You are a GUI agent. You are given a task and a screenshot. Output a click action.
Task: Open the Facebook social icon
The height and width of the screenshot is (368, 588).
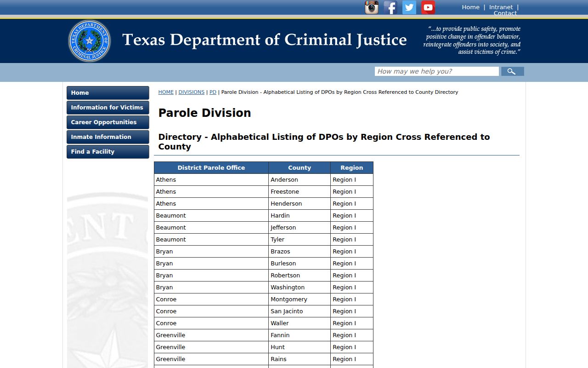click(x=390, y=7)
